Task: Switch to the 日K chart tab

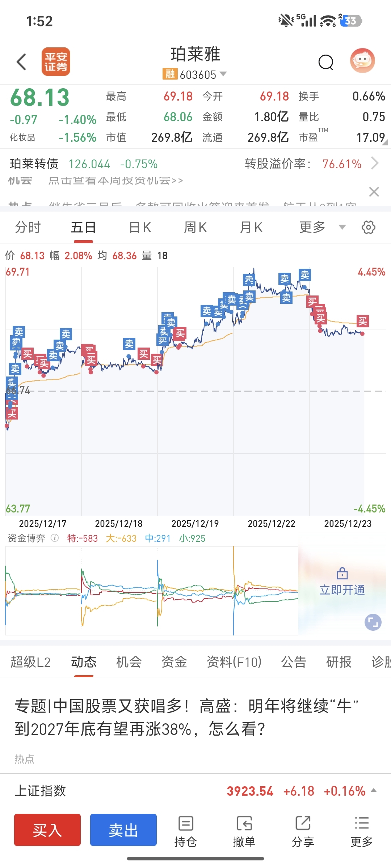Action: tap(140, 227)
